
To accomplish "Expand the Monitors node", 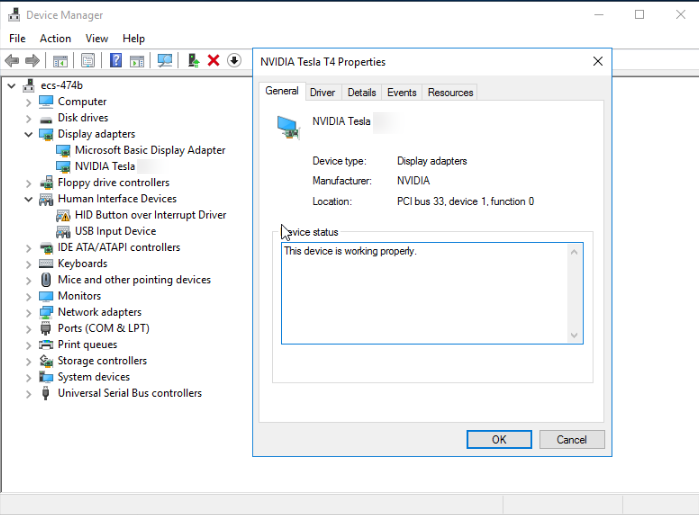I will [x=29, y=297].
